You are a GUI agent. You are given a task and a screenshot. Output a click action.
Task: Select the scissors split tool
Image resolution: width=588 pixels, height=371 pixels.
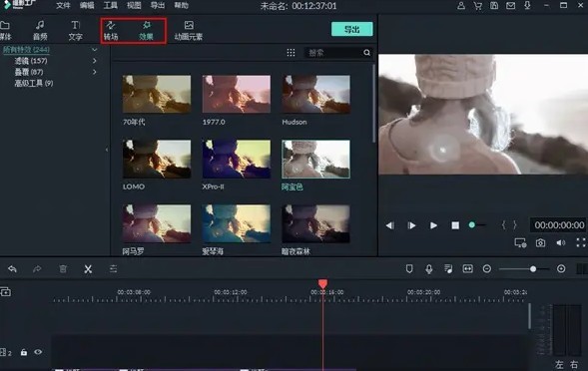click(88, 268)
